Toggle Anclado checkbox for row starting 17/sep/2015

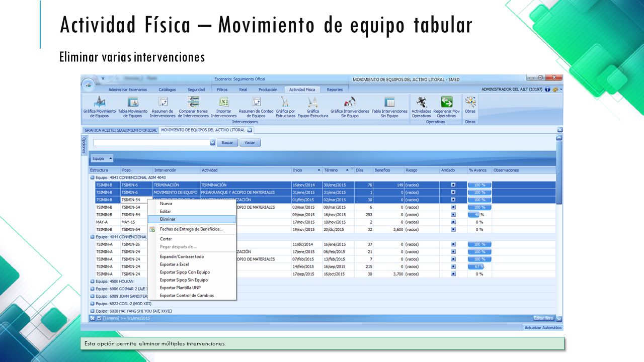point(453,274)
